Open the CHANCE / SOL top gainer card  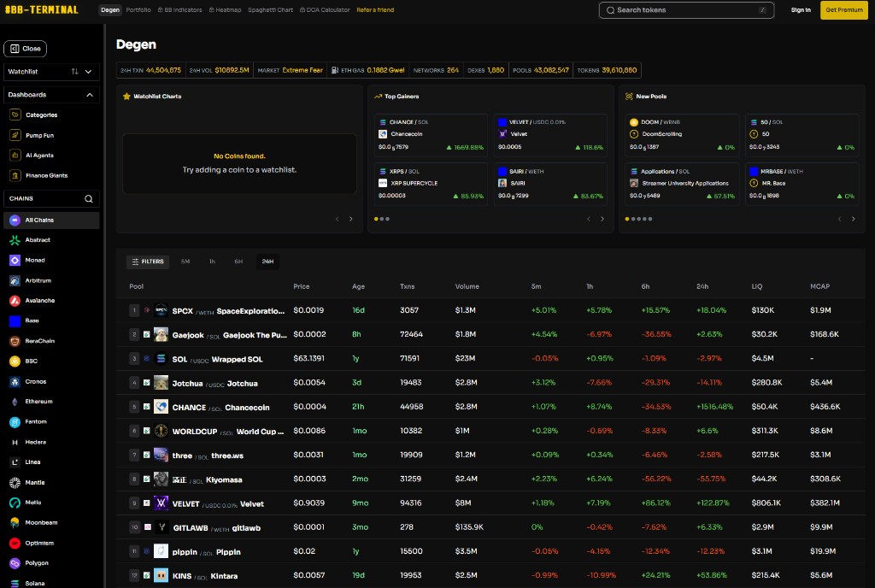[x=431, y=134]
